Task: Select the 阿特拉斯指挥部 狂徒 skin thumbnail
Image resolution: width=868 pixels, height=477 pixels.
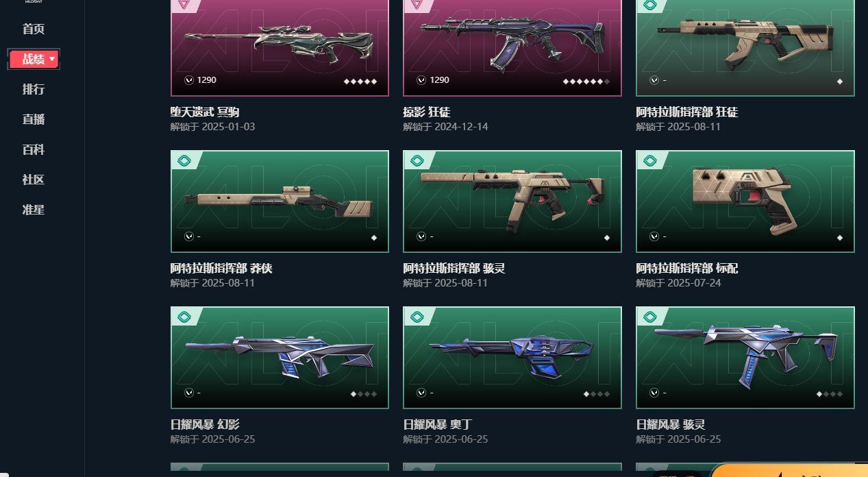Action: (745, 47)
